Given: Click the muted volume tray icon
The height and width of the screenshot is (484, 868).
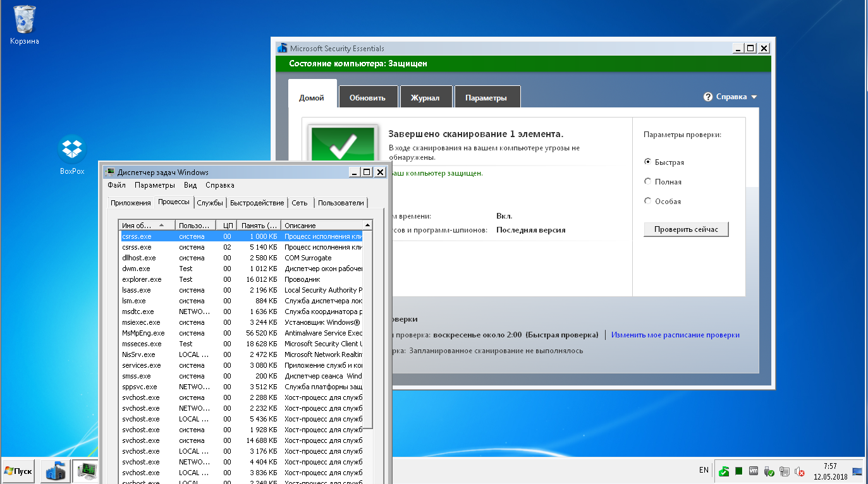Looking at the screenshot, I should click(x=799, y=471).
